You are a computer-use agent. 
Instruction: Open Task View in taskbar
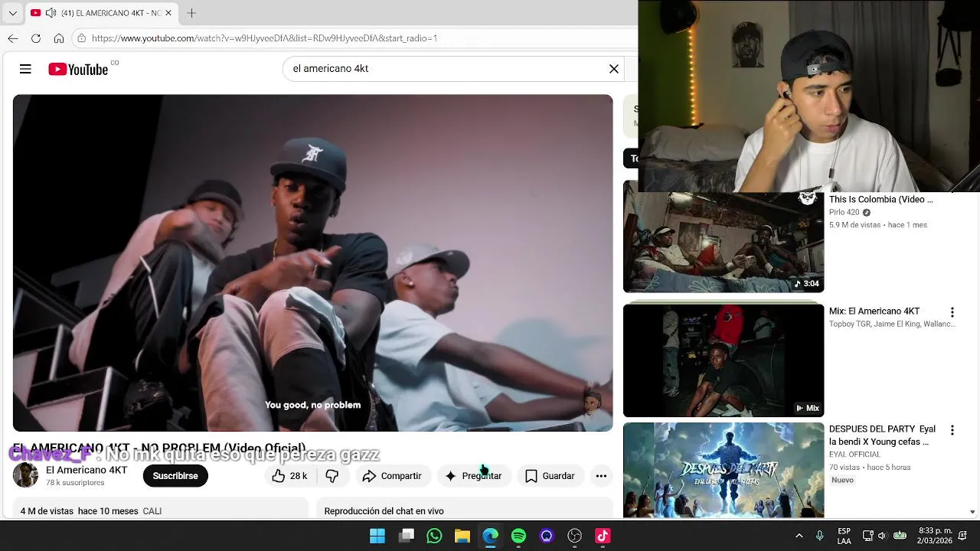click(x=406, y=536)
